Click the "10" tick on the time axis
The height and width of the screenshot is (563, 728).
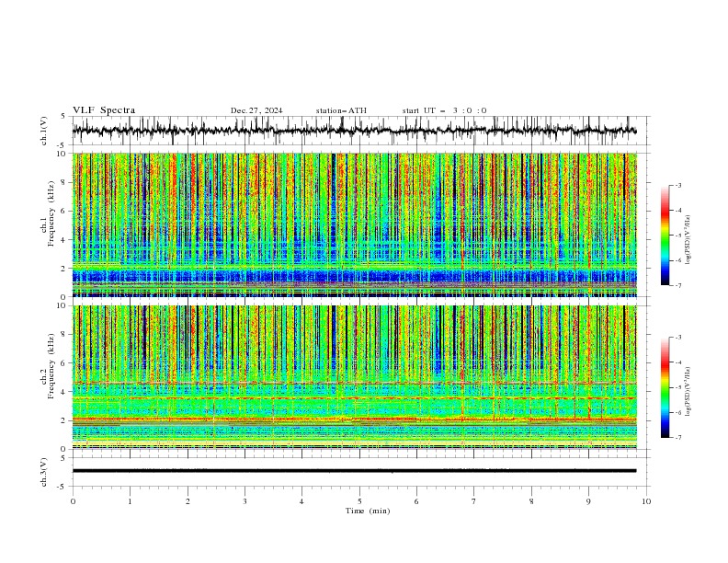646,501
